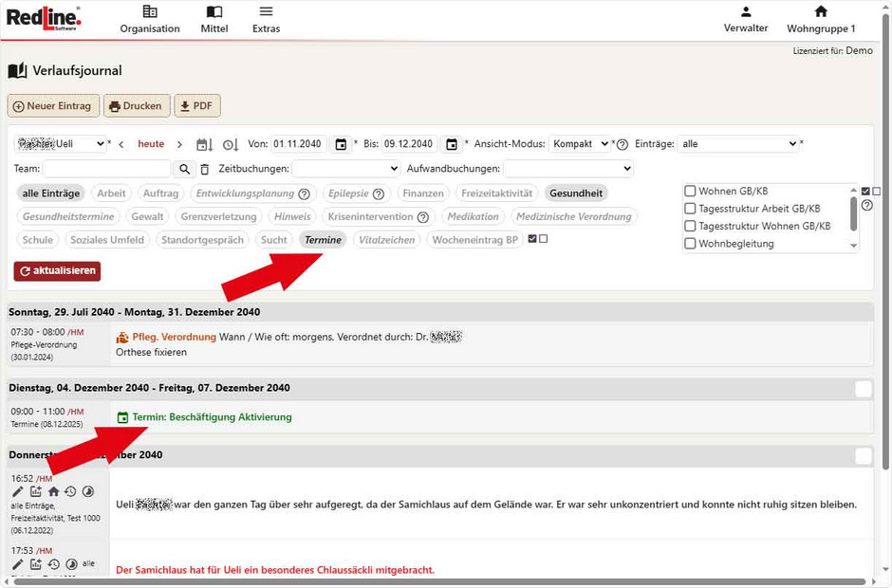892x588 pixels.
Task: Open the Einträge dropdown showing alle
Action: coord(738,144)
